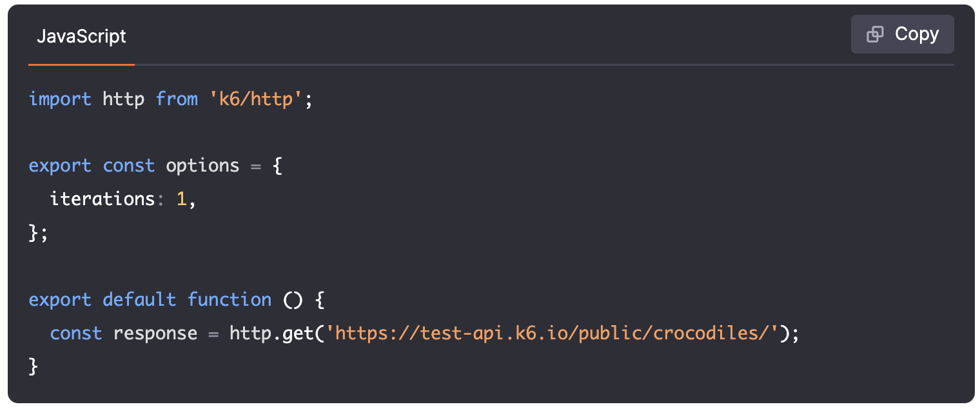The width and height of the screenshot is (980, 409).
Task: Select the iterations property label
Action: [101, 199]
